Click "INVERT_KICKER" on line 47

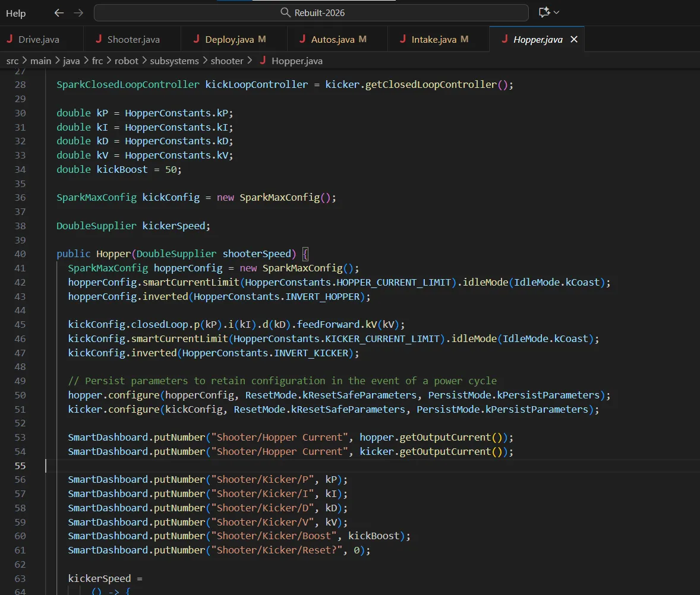point(311,353)
